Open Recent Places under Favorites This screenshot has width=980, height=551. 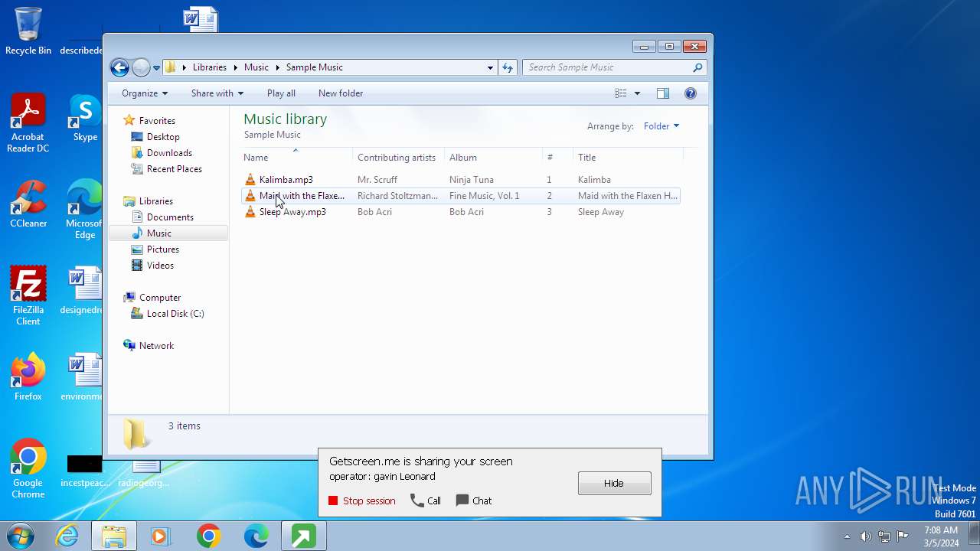point(175,169)
